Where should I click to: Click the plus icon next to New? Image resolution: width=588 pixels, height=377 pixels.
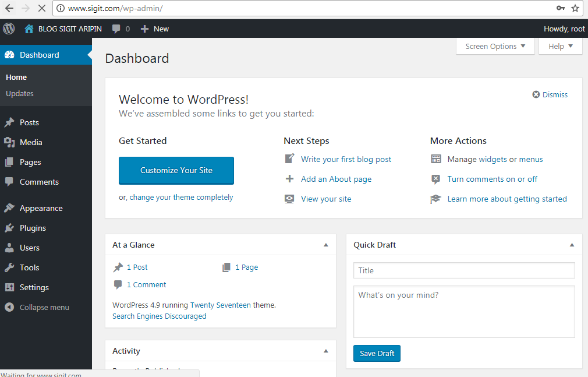coord(145,29)
